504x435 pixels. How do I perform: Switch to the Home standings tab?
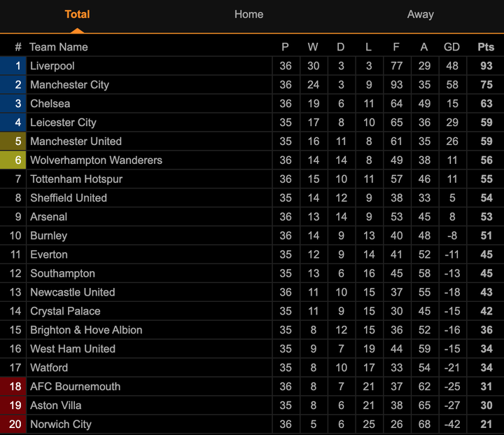click(x=248, y=14)
